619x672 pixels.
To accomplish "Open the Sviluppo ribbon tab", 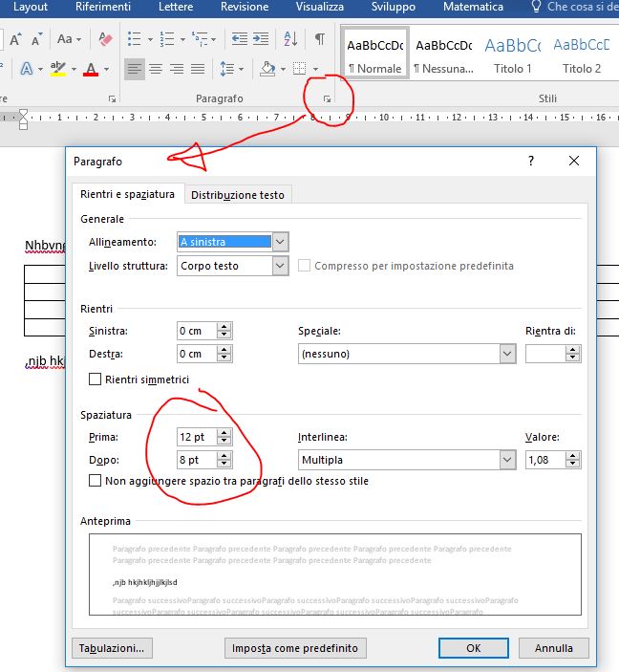I will tap(394, 7).
